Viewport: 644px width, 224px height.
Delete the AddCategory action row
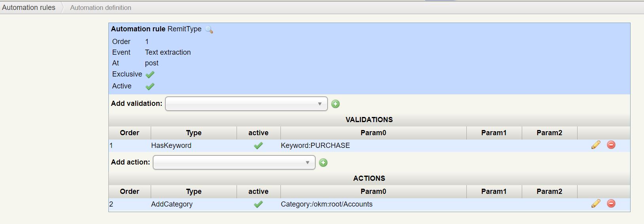pos(611,204)
